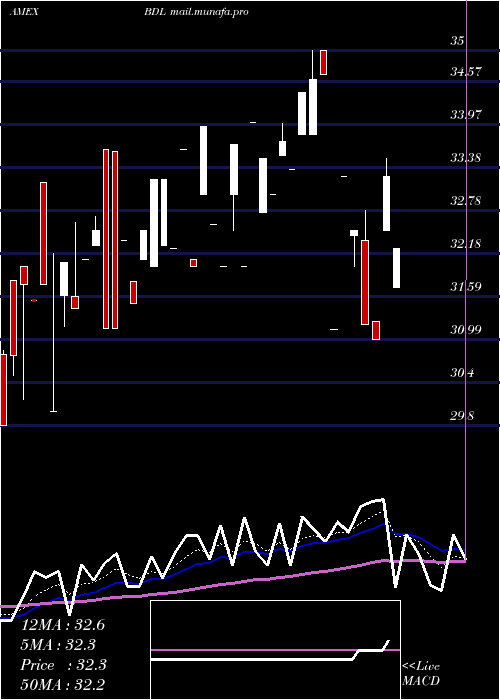Viewport: 500px width, 700px height.
Task: Click the 35 price axis label
Action: pyautogui.click(x=458, y=41)
